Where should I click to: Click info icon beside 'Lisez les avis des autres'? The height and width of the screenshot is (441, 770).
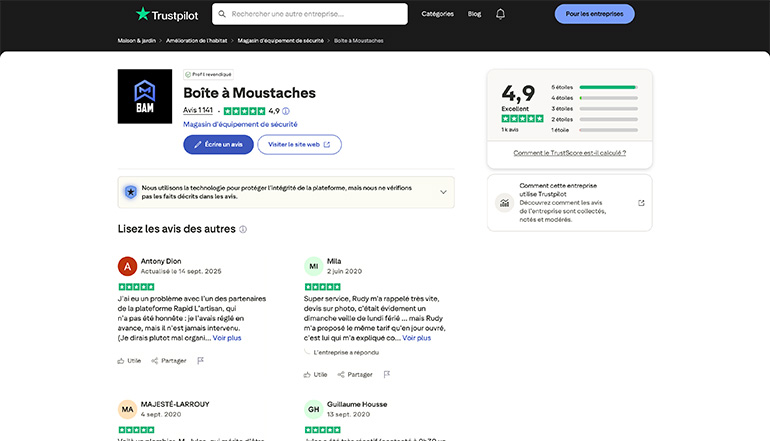[243, 229]
